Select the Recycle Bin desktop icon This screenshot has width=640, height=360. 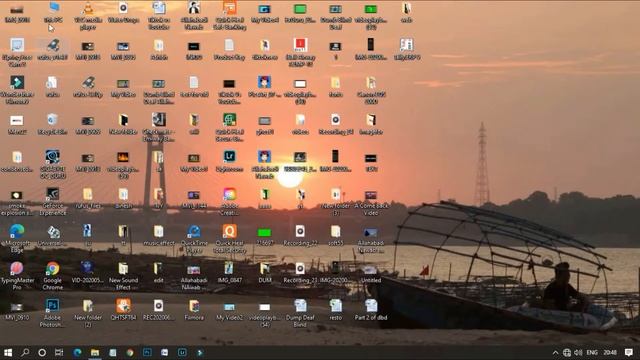pos(52,124)
